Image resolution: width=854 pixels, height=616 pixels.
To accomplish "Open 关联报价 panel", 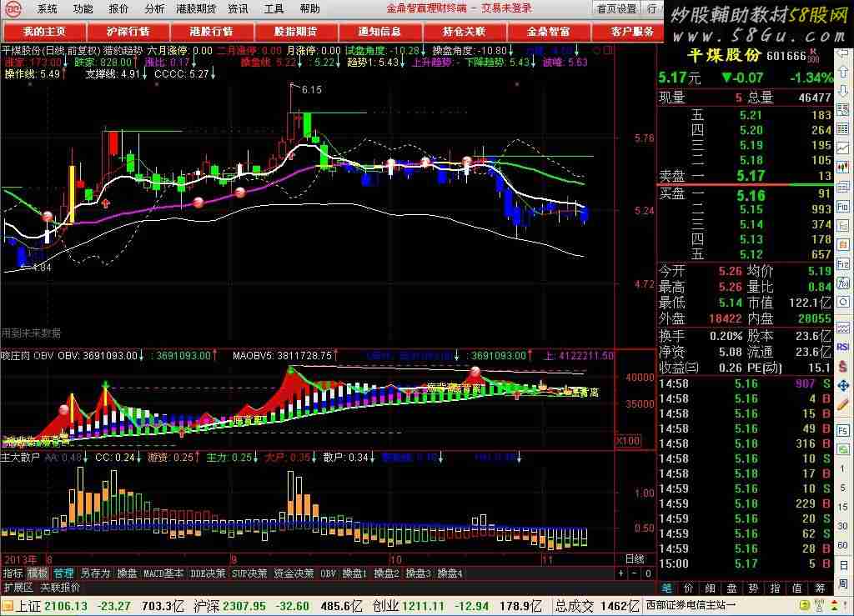I will [x=60, y=588].
